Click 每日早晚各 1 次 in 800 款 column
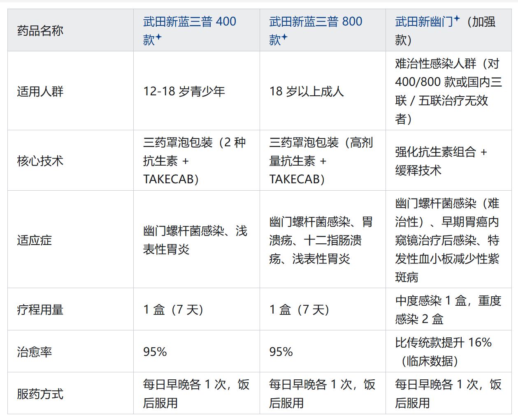This screenshot has width=518, height=420. pyautogui.click(x=322, y=394)
